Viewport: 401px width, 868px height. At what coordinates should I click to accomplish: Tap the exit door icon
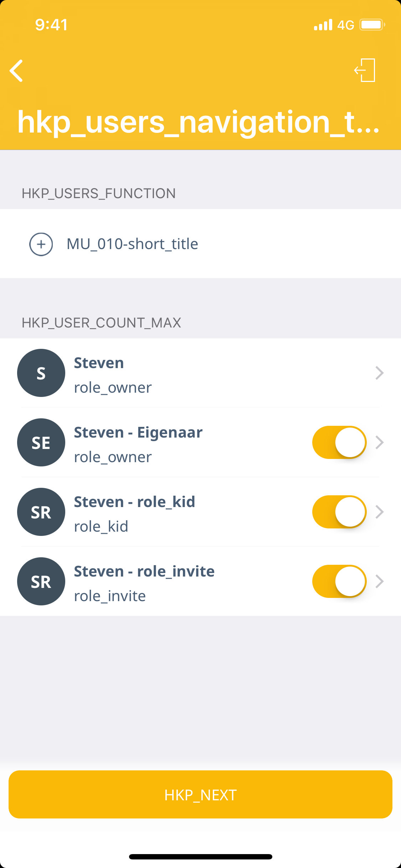pyautogui.click(x=365, y=70)
